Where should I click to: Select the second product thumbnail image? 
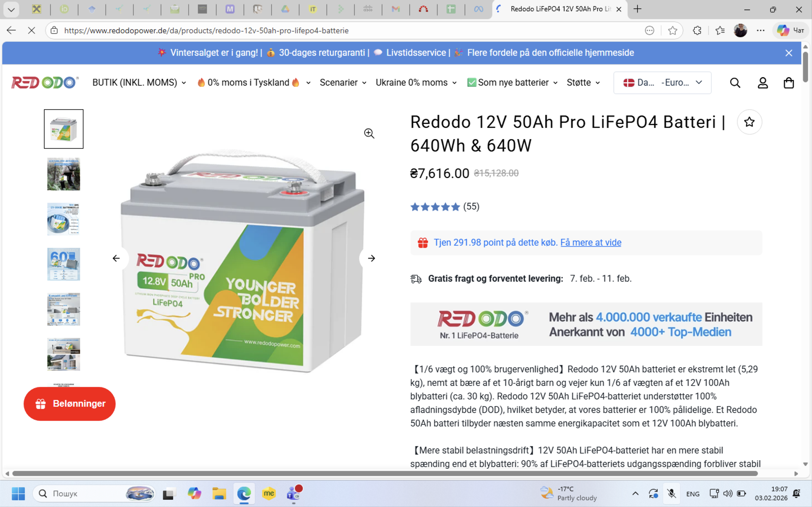[x=63, y=174]
